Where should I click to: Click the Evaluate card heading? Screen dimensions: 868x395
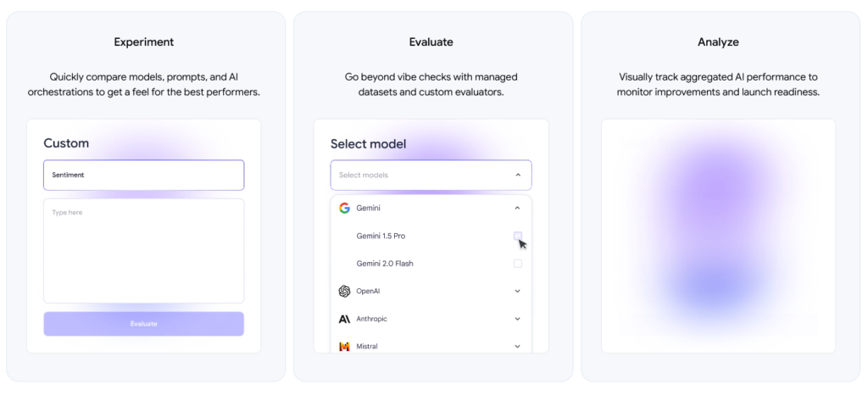(x=431, y=42)
